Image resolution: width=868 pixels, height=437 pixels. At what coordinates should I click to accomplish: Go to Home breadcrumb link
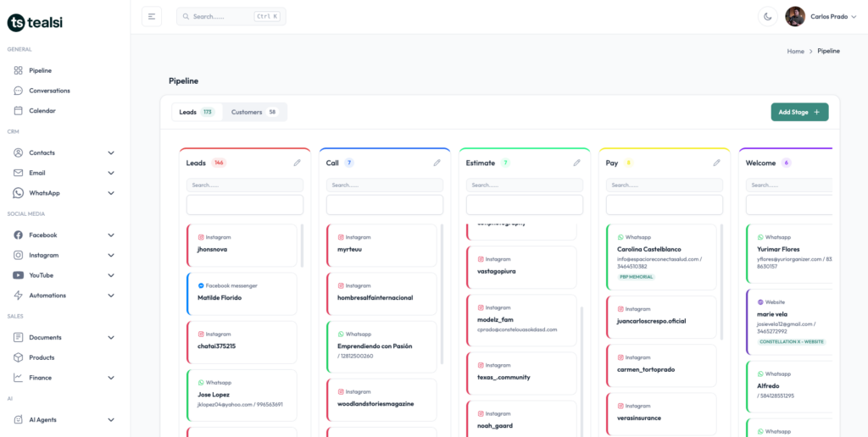[x=795, y=52]
